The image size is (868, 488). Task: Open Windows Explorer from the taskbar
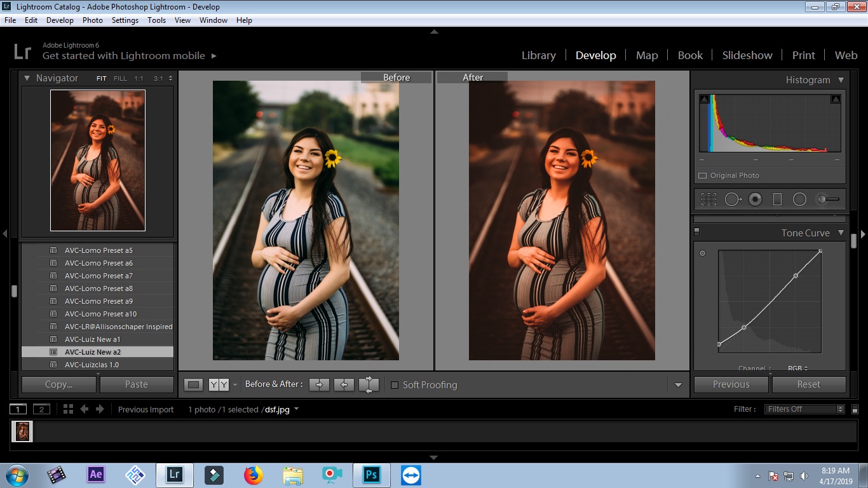coord(293,475)
